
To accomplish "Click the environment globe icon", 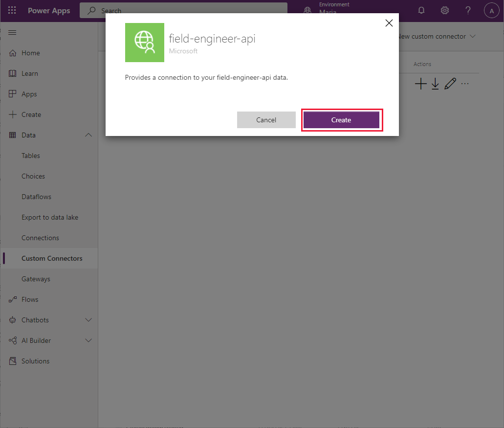I will coord(307,10).
